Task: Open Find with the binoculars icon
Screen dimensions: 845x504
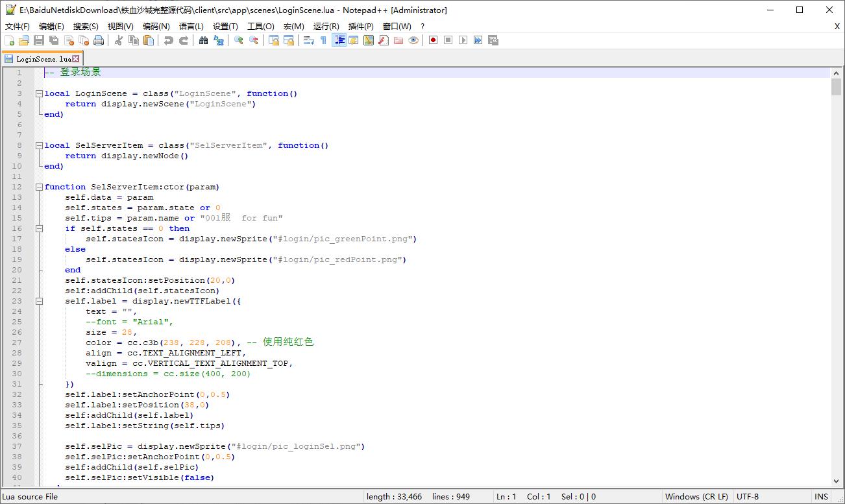Action: 204,40
